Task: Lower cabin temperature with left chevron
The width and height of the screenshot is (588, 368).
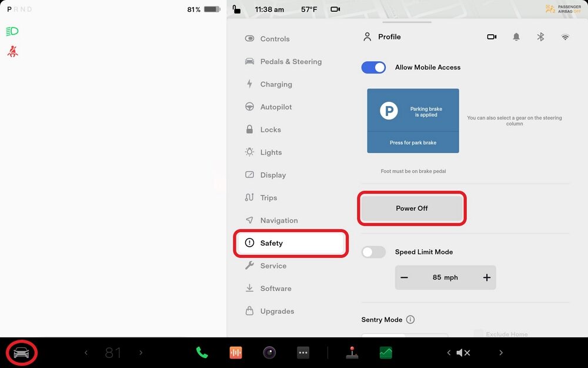Action: pos(86,353)
